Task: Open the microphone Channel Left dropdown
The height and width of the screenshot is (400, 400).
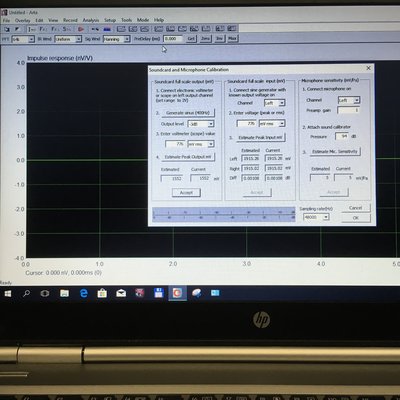Action: pyautogui.click(x=349, y=100)
